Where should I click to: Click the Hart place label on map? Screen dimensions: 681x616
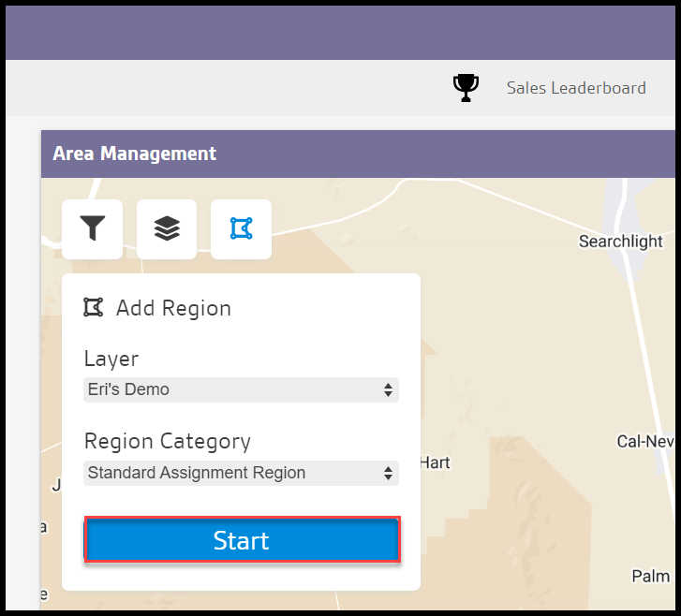click(435, 462)
